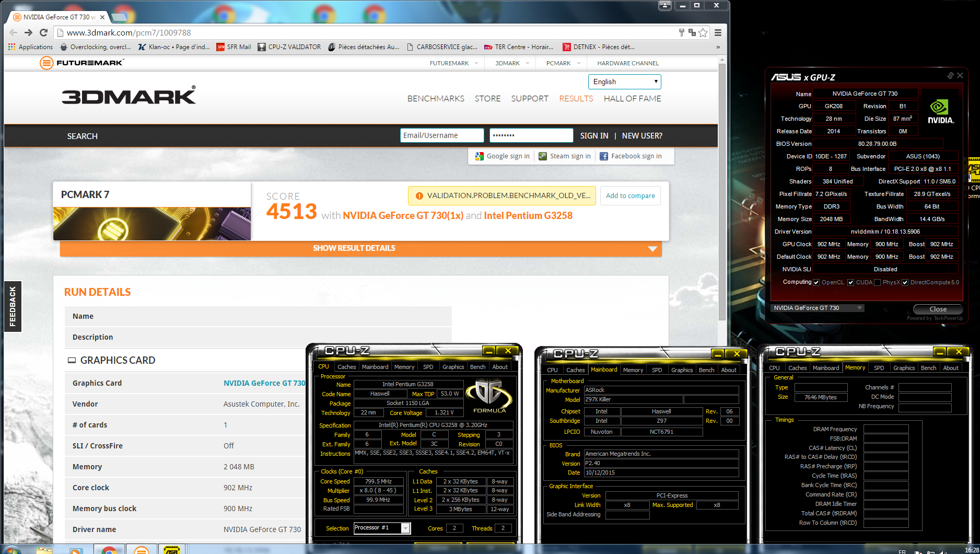Click the saved-password key icon in address bar

[x=682, y=32]
